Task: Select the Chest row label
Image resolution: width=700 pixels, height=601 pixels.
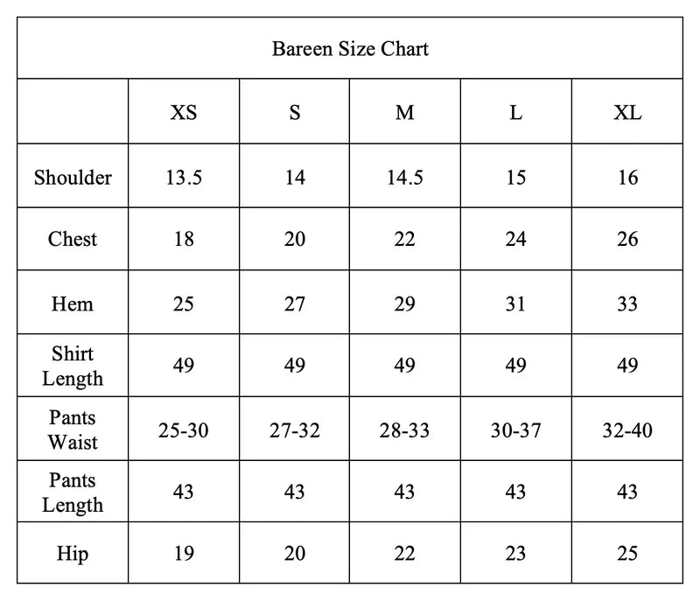Action: click(73, 239)
